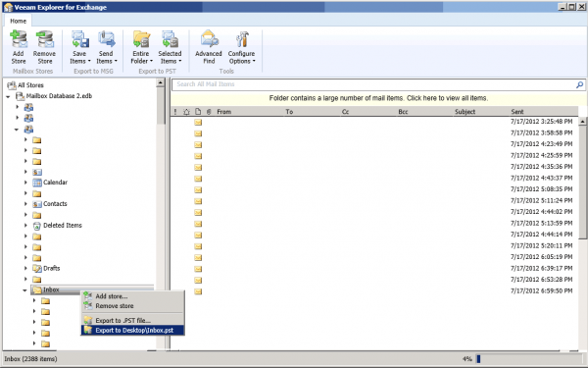
Task: Click the export progress bar at 4%
Action: coord(529,359)
